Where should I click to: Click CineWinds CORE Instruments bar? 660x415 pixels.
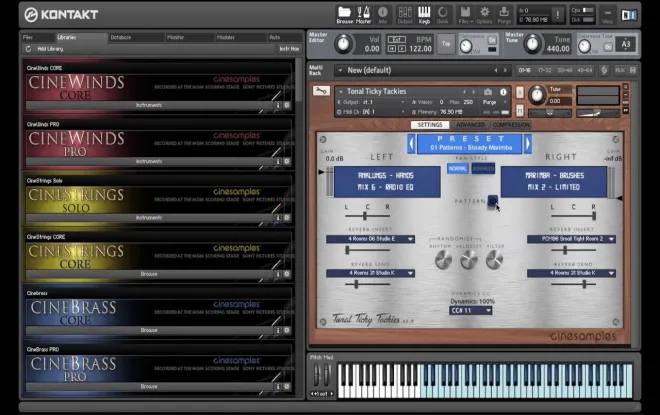149,105
